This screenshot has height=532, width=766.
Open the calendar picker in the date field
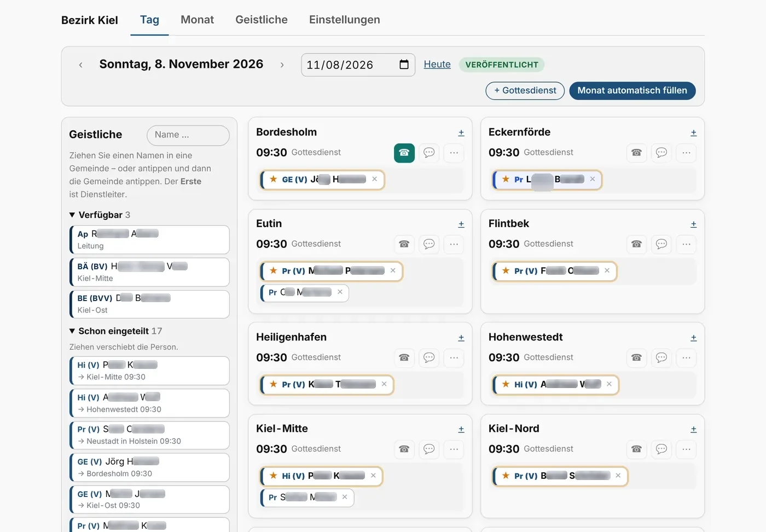tap(404, 65)
